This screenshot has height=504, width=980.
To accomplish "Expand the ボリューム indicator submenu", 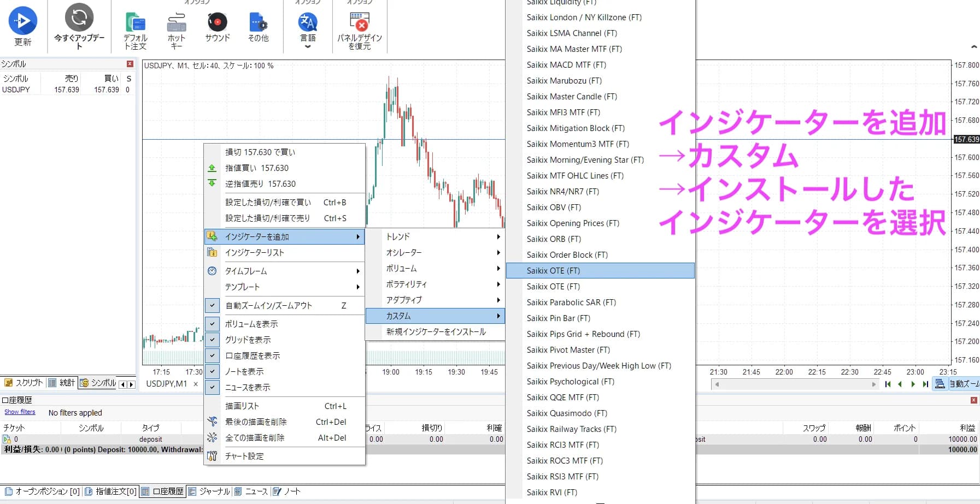I will point(435,268).
